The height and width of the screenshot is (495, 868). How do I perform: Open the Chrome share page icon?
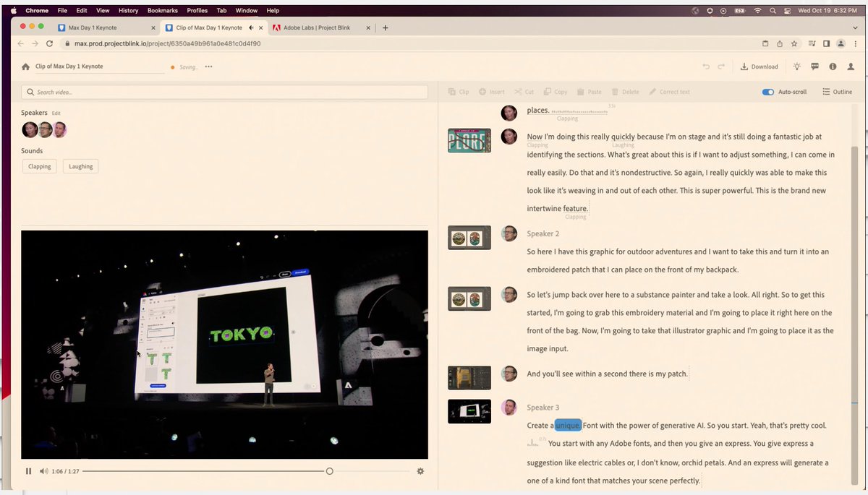click(x=779, y=43)
